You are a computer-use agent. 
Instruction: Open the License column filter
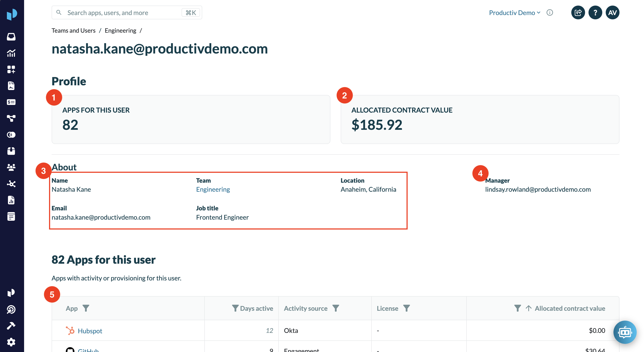407,308
